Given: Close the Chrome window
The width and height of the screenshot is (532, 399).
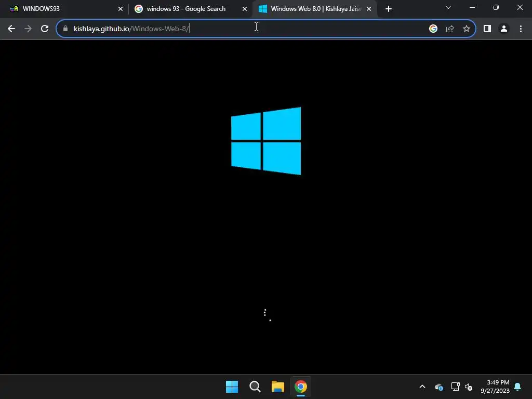Looking at the screenshot, I should coord(520,7).
